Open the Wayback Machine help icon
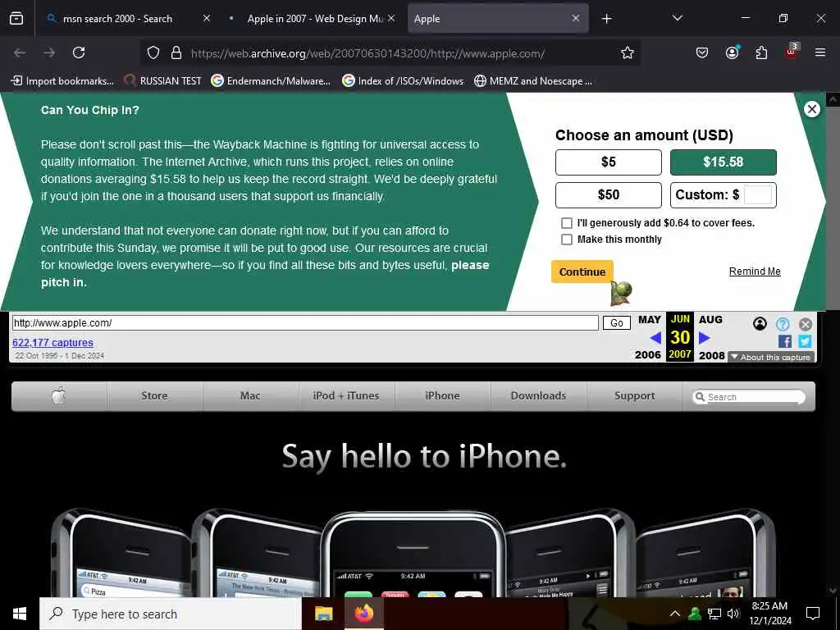This screenshot has height=630, width=840. (x=783, y=324)
